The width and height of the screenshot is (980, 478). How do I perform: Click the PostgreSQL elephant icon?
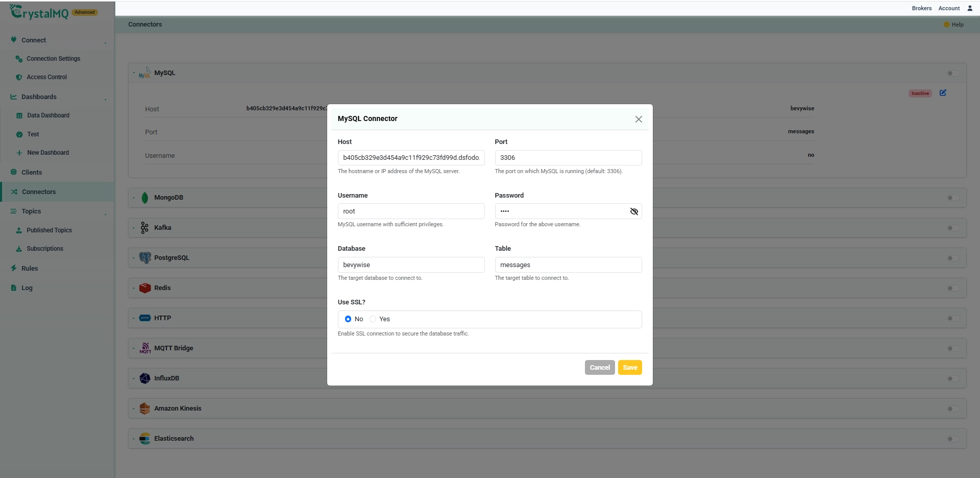[x=145, y=258]
